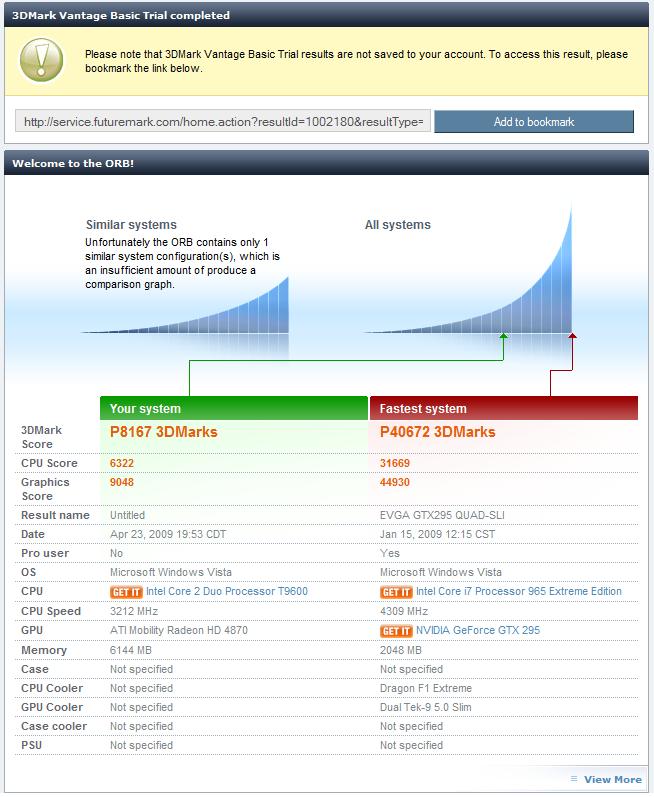
Task: Click the date Apr 23, 2009 19:53 CDT
Action: click(x=168, y=534)
